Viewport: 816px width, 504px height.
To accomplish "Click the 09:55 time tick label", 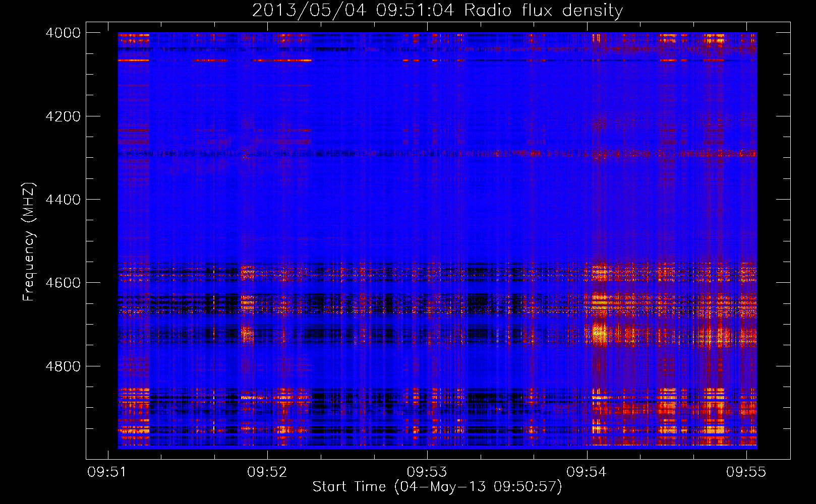I will pos(746,472).
